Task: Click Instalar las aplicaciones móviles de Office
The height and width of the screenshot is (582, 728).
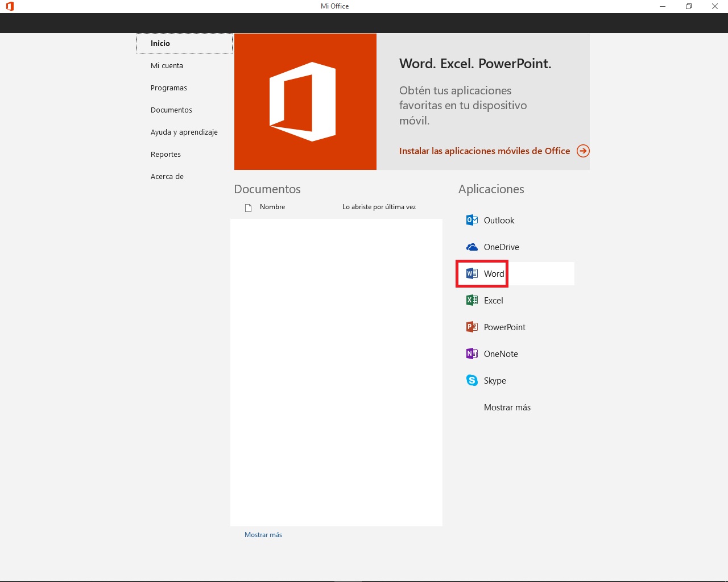Action: point(485,151)
